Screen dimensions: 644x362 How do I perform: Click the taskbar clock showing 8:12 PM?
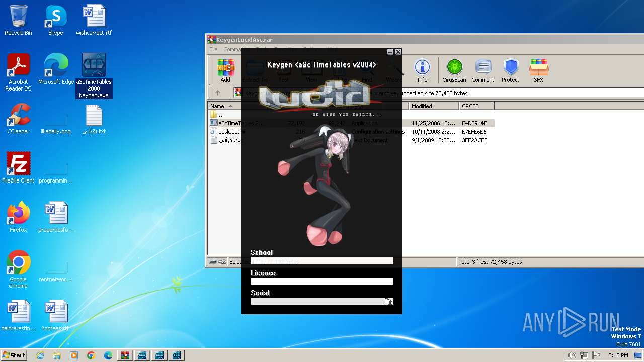tap(618, 355)
